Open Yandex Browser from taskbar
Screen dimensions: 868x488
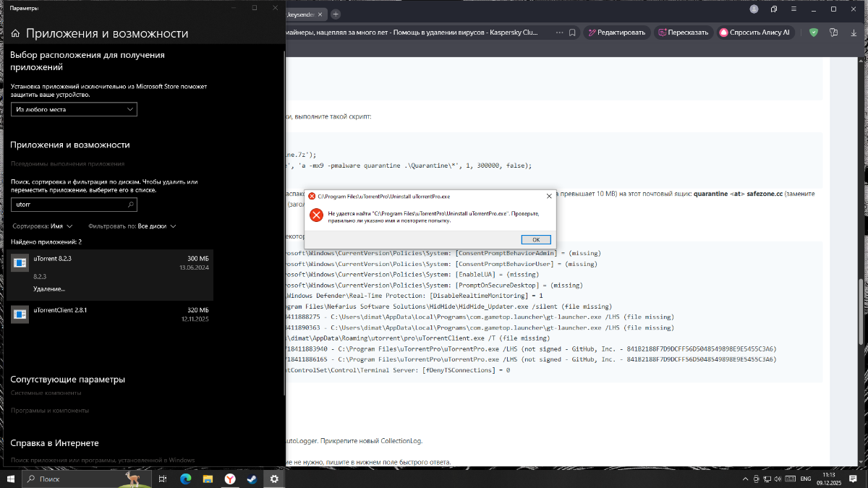click(229, 479)
